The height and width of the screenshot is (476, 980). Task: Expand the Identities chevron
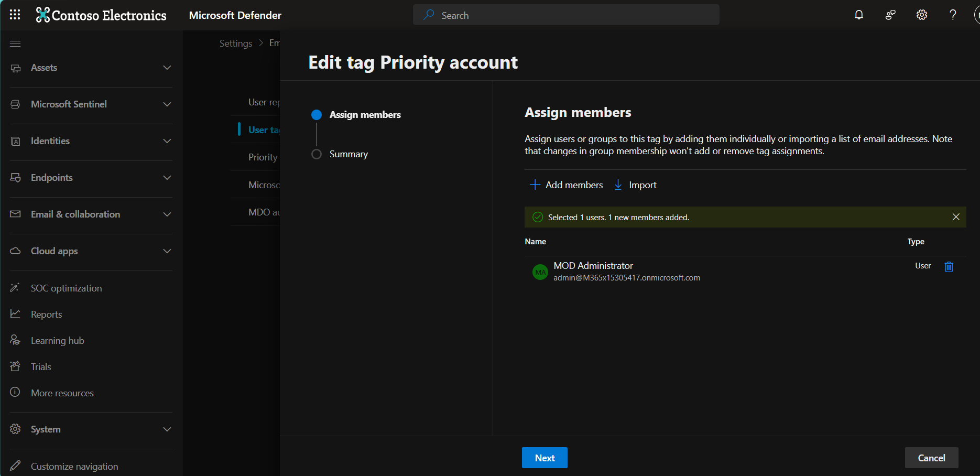click(167, 141)
